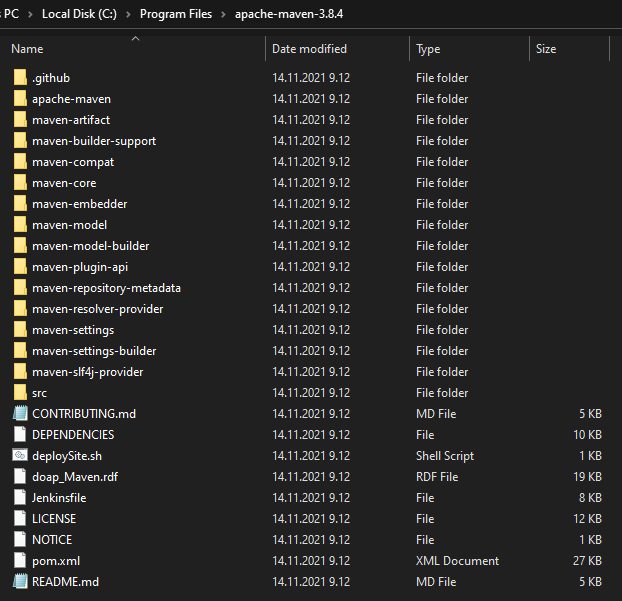Click the maven-core folder icon
The image size is (622, 601).
click(20, 182)
